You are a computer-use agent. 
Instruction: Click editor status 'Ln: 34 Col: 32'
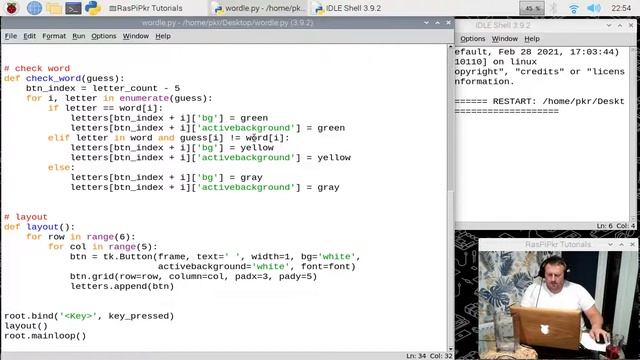pos(429,356)
